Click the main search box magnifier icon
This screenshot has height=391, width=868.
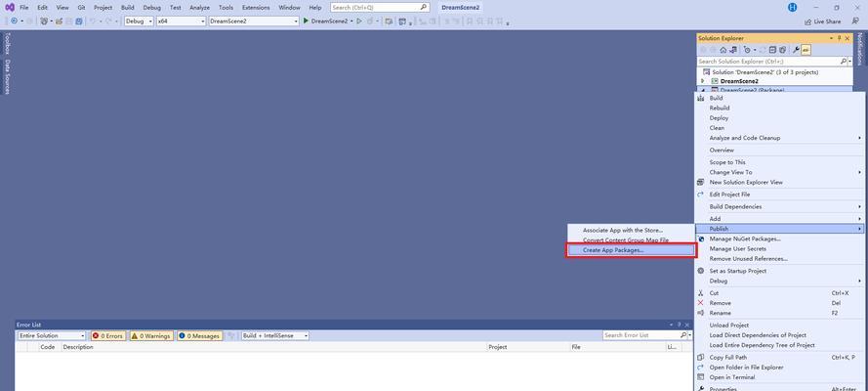point(423,7)
